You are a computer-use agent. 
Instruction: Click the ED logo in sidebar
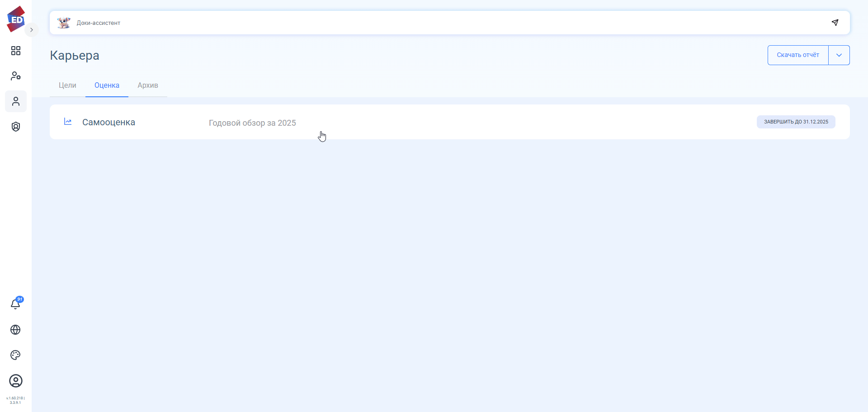click(x=16, y=19)
